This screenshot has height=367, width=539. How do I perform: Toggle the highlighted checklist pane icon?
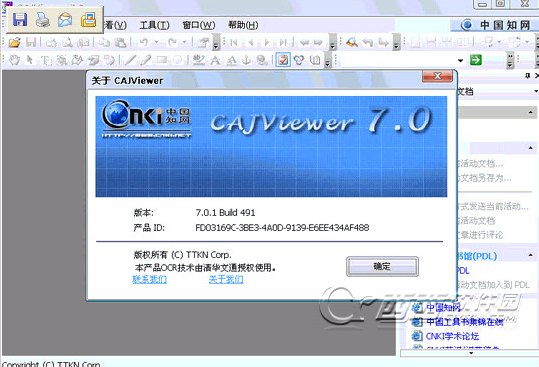click(x=283, y=60)
